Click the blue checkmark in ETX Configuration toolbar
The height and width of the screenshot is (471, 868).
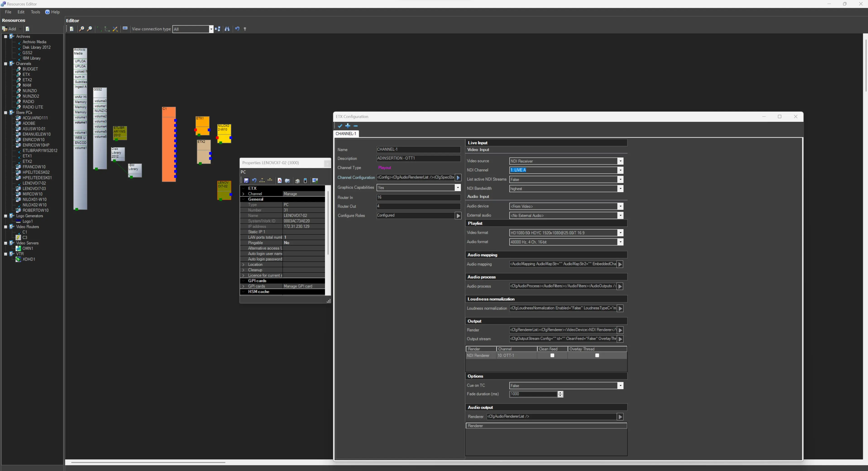pos(340,126)
